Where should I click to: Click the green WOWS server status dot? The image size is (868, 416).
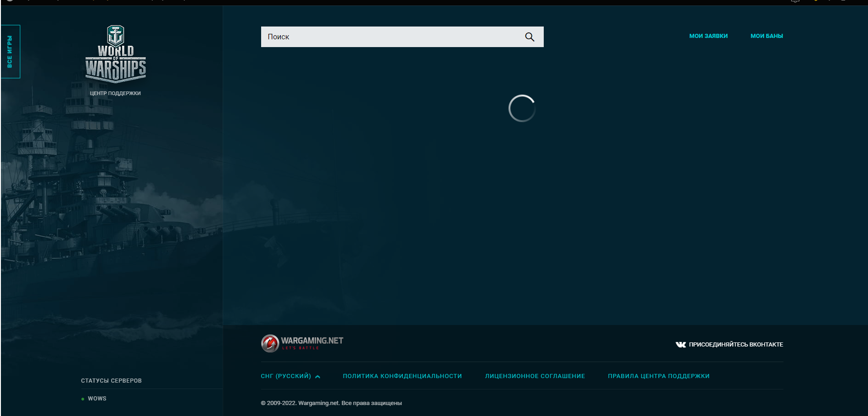[83, 399]
